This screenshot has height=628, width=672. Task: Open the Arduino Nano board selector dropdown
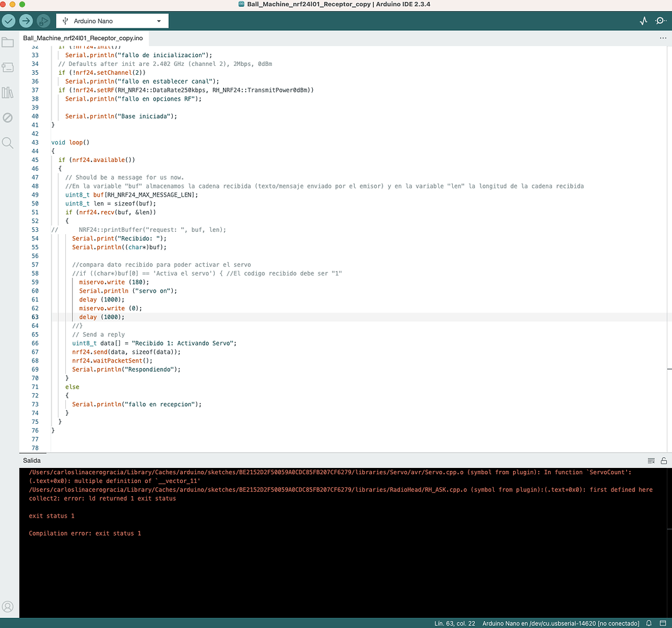click(x=112, y=20)
